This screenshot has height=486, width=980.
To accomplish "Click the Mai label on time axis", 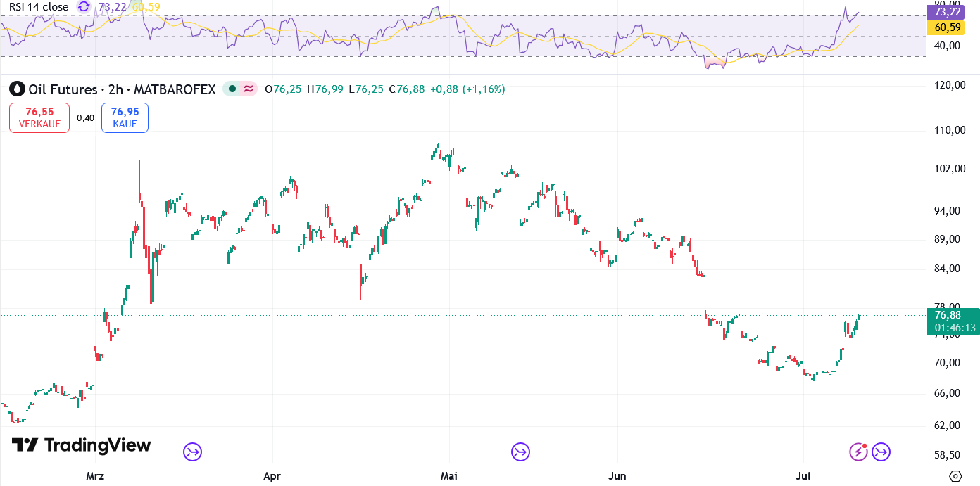I will (449, 476).
